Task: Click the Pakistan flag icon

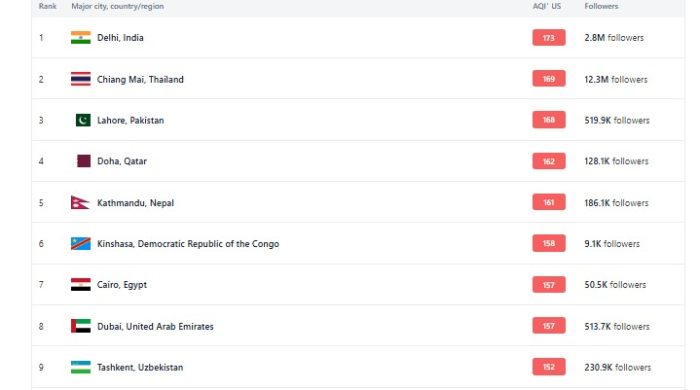Action: pyautogui.click(x=83, y=120)
